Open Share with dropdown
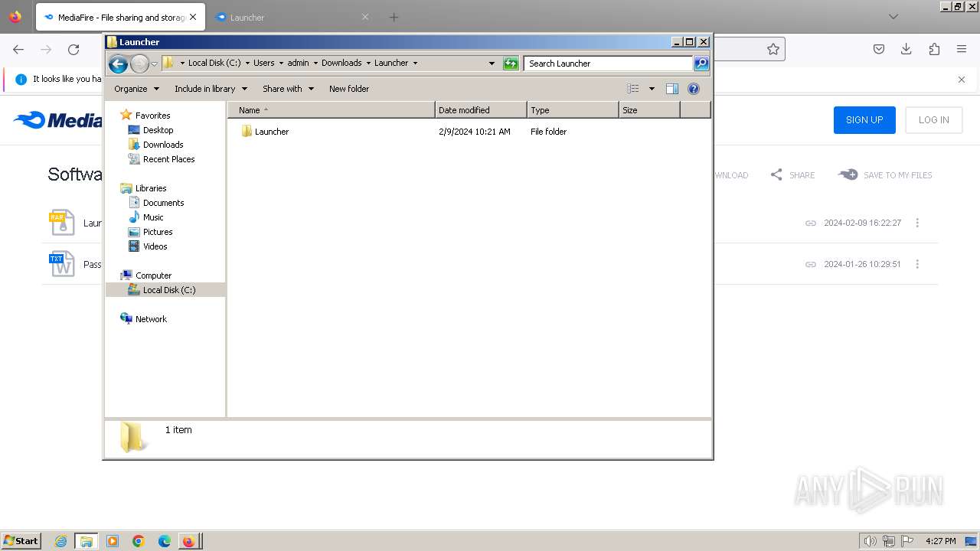 [x=288, y=89]
